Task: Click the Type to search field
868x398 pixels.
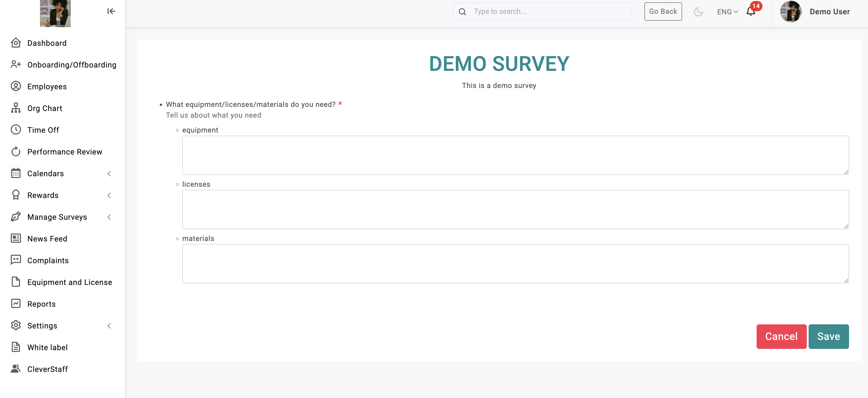Action: click(542, 12)
